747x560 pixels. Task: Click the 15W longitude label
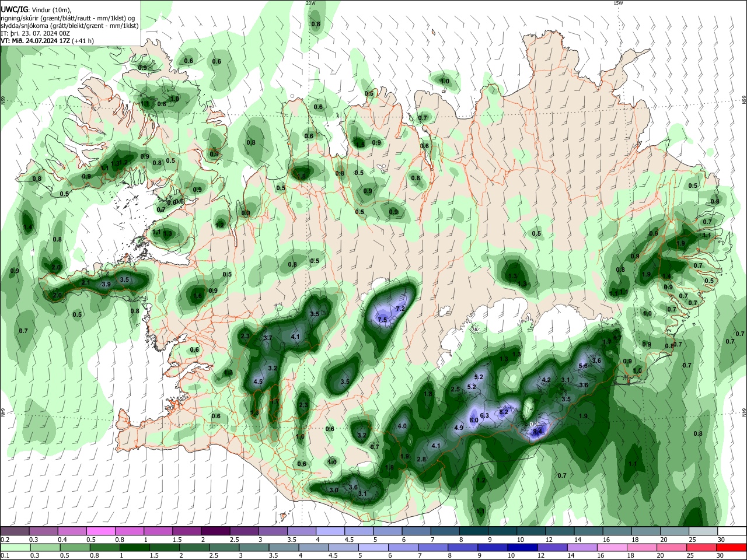click(617, 3)
